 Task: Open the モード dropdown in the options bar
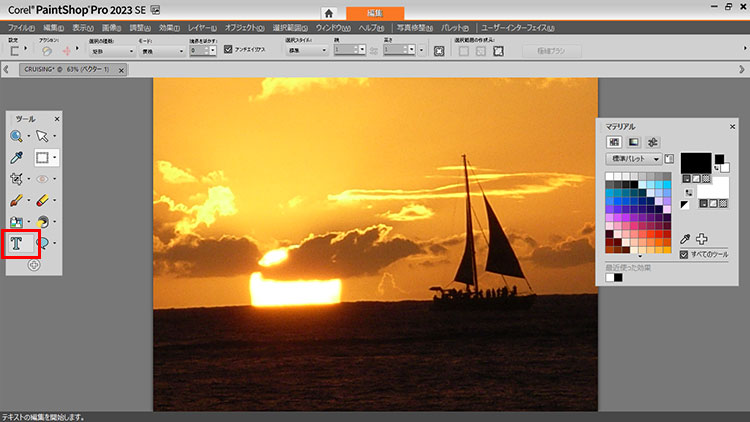click(x=158, y=49)
